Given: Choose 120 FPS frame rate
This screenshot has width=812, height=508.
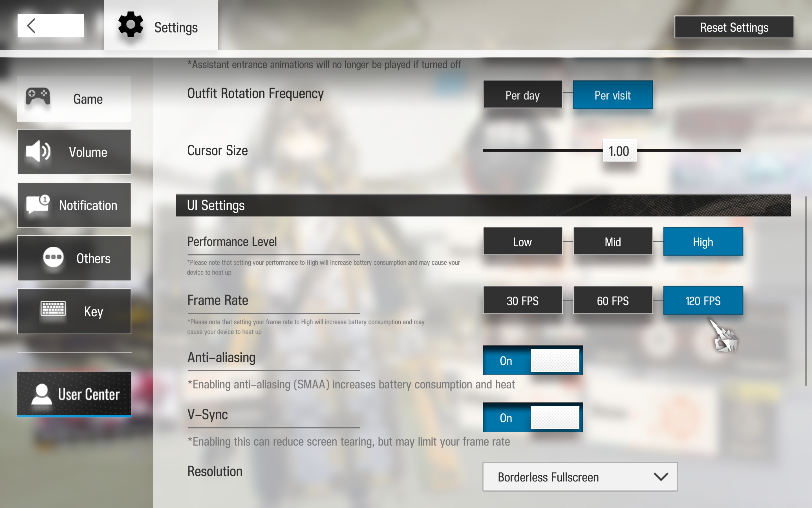Looking at the screenshot, I should [703, 300].
